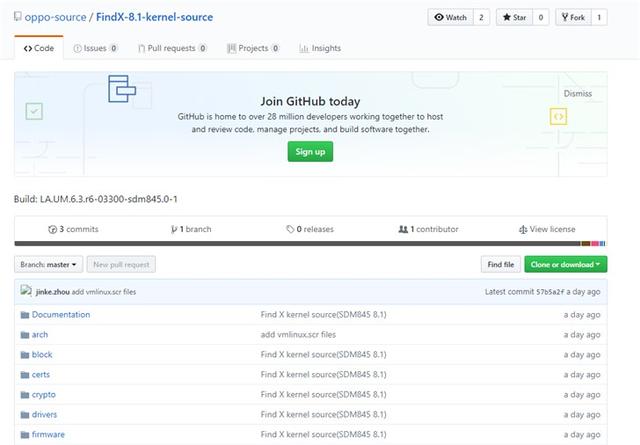The height and width of the screenshot is (445, 640).
Task: Dismiss the Join GitHub banner
Action: (578, 93)
